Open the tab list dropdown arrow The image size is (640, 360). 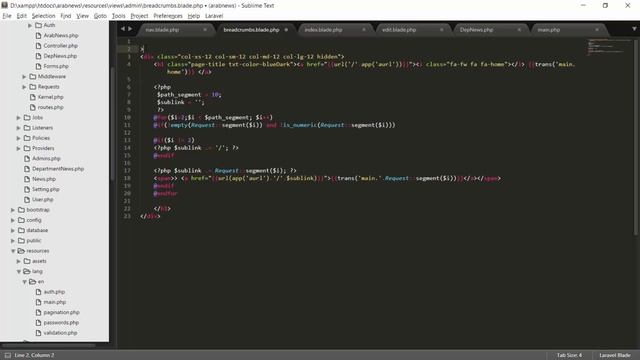coord(634,29)
